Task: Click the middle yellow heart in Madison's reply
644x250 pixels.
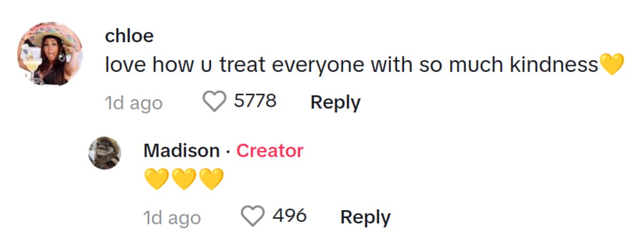Action: coord(184,179)
